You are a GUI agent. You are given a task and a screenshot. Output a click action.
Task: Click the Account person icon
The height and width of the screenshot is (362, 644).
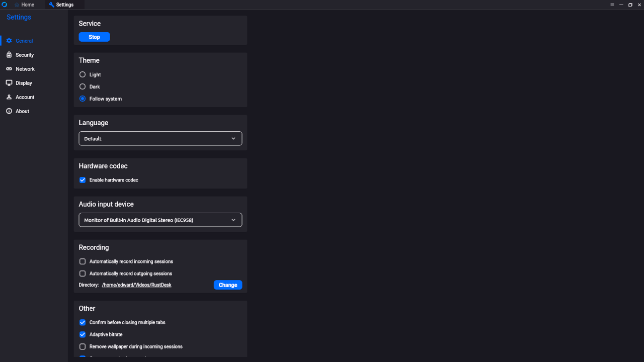coord(9,97)
